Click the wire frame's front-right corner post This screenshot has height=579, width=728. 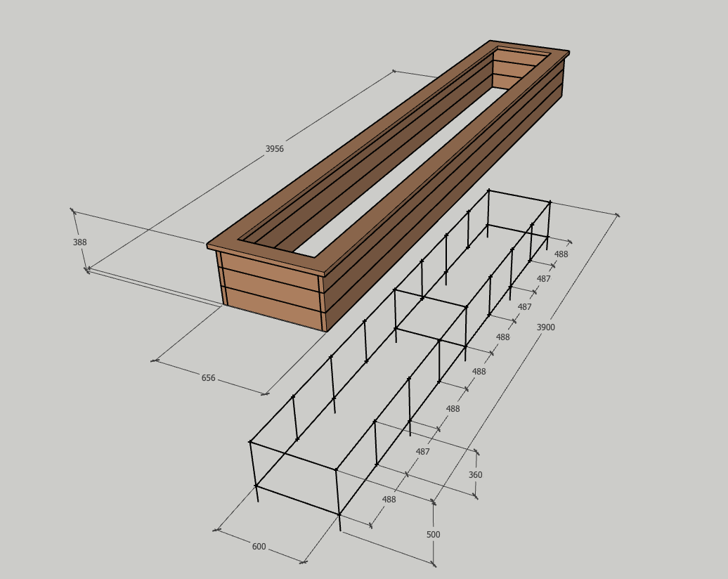338,495
